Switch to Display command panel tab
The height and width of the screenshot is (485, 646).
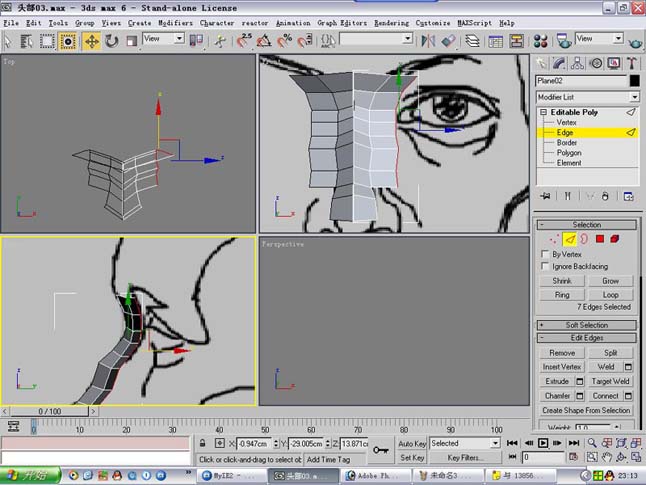(614, 63)
